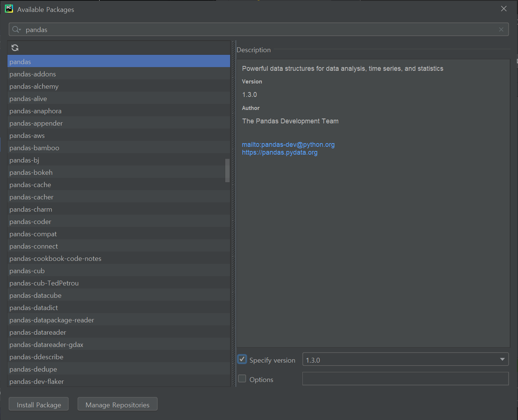Select pandas-bj package
The width and height of the screenshot is (518, 420).
119,160
